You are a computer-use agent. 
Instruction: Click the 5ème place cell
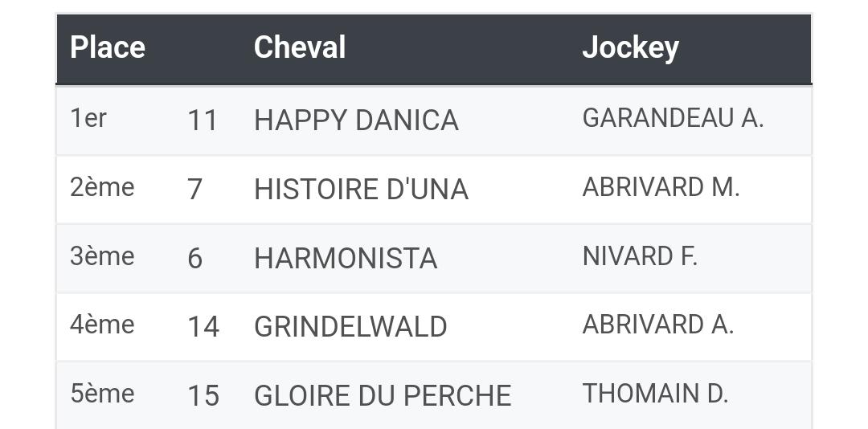point(102,394)
